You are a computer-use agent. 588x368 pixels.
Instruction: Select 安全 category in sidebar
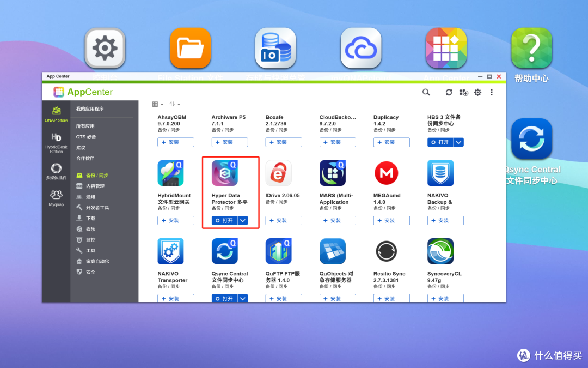point(91,272)
